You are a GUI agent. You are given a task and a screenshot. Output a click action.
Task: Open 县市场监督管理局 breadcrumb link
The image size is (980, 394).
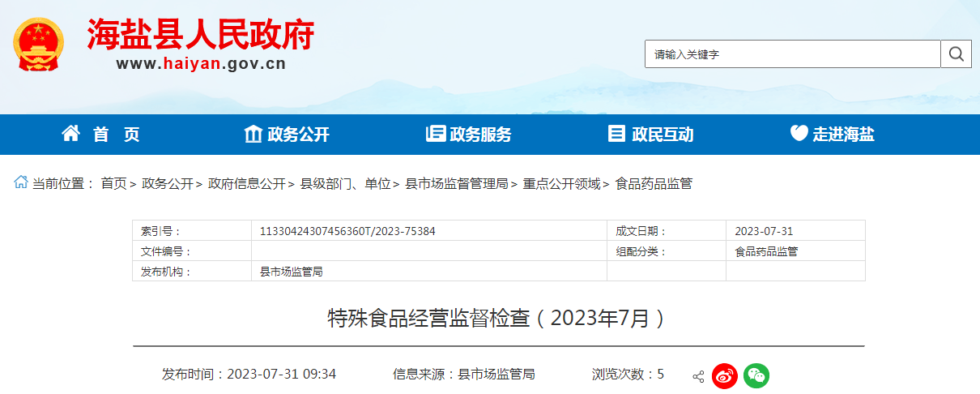click(456, 184)
